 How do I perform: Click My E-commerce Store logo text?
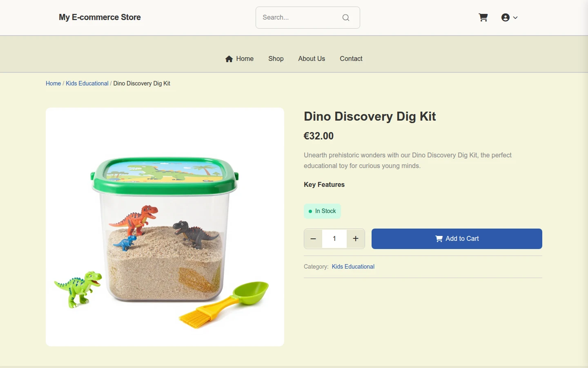[100, 17]
